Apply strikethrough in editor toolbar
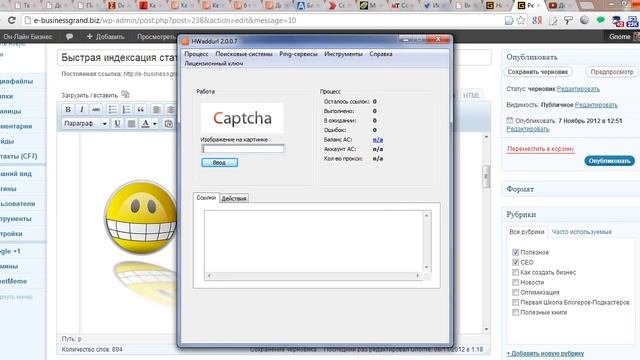Image resolution: width=640 pixels, height=360 pixels. 96,109
